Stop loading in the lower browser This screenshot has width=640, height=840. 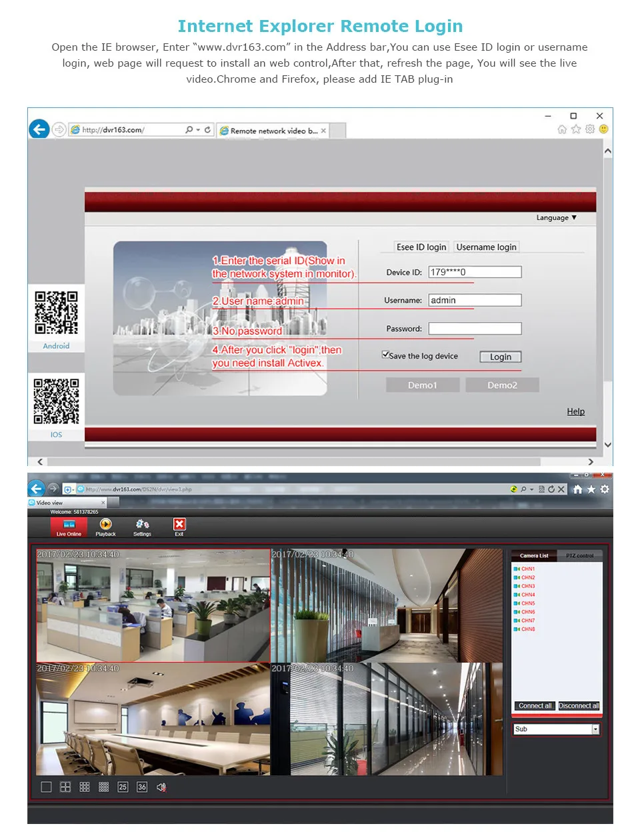click(x=561, y=489)
